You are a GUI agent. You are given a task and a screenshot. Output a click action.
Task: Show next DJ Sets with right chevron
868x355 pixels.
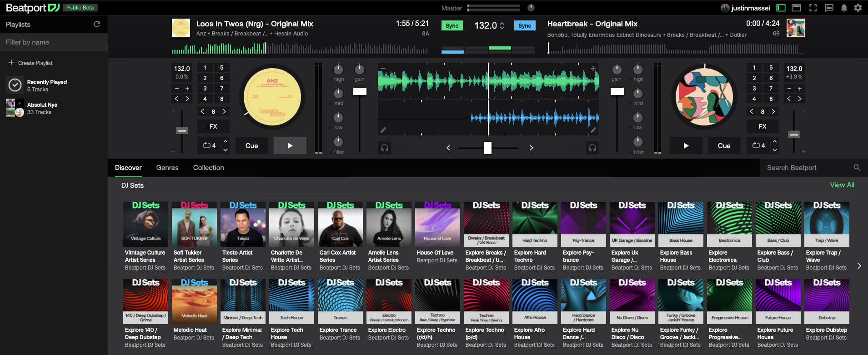[859, 266]
